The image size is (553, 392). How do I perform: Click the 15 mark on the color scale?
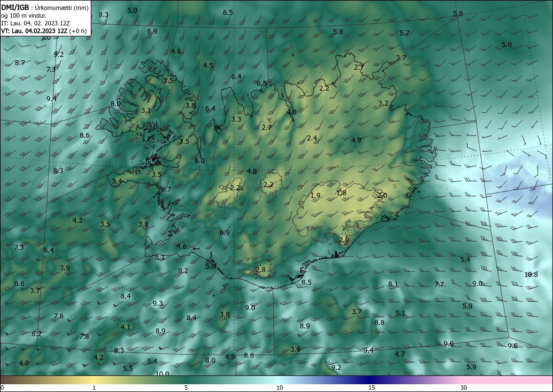coord(372,388)
